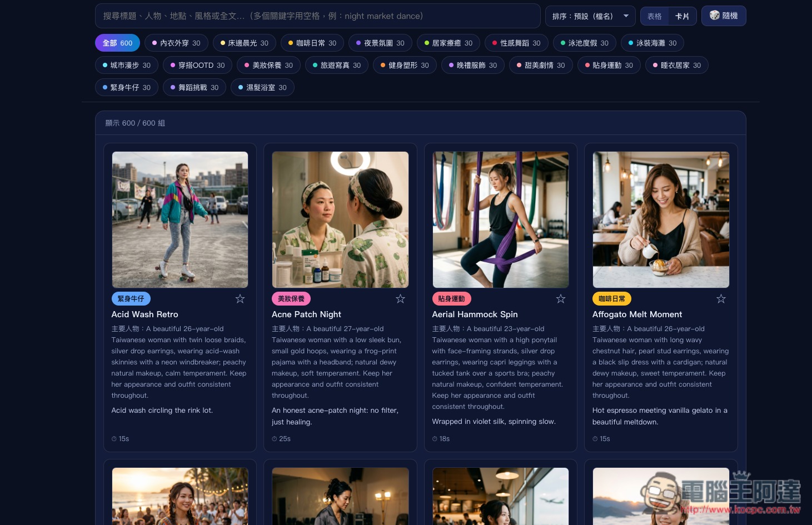Pick the 健身塑形 filter
812x525 pixels.
pyautogui.click(x=405, y=66)
